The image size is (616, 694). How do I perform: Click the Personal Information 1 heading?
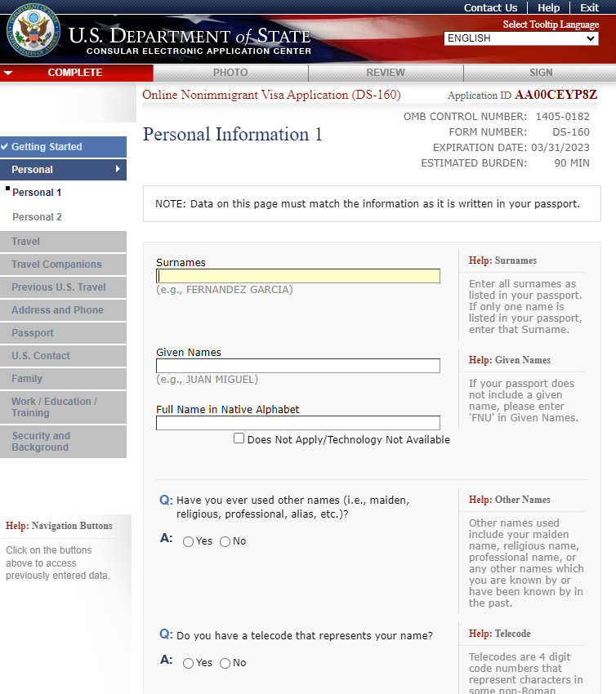pyautogui.click(x=232, y=135)
